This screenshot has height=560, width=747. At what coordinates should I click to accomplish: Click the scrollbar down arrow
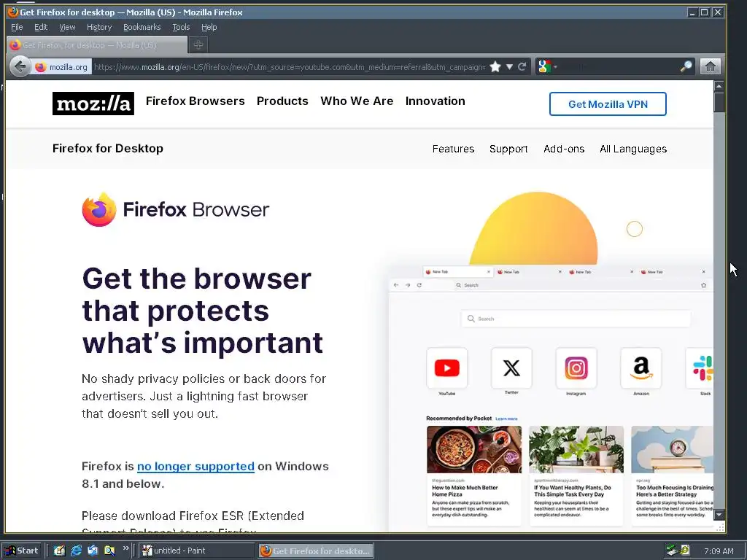pyautogui.click(x=719, y=515)
